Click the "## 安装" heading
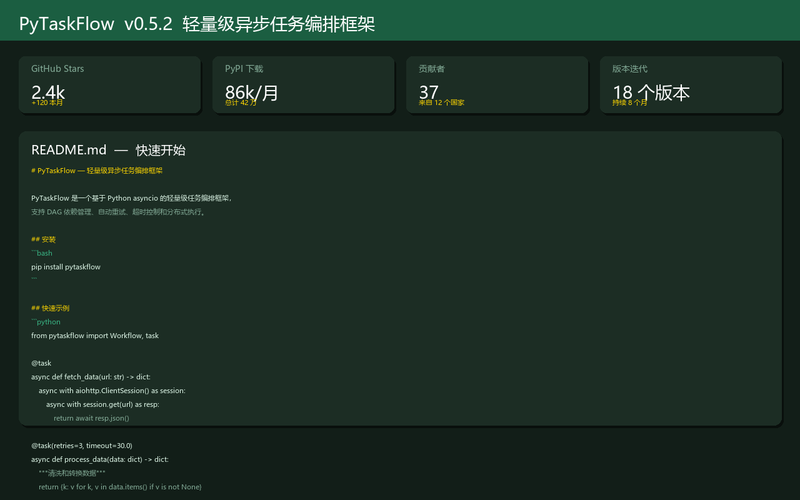The image size is (800, 500). (x=43, y=239)
